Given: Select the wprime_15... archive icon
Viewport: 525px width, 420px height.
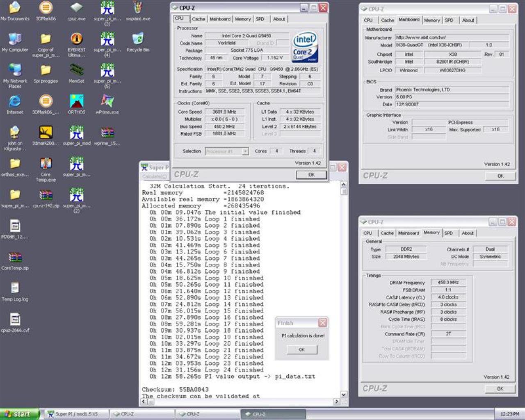Looking at the screenshot, I should [x=107, y=136].
